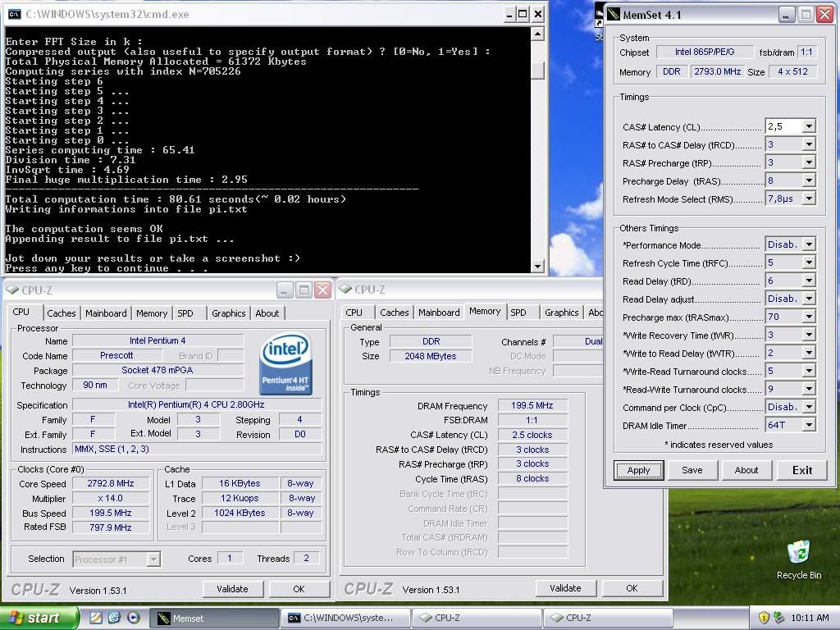Click the DRAM Frequency 199.5 MHz field
This screenshot has height=630, width=840.
click(x=532, y=405)
